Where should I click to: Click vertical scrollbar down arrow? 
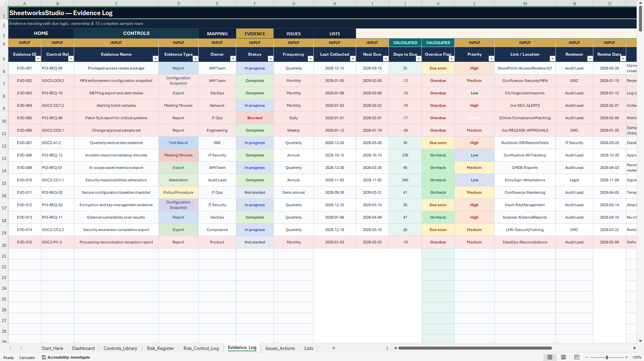coord(641,341)
